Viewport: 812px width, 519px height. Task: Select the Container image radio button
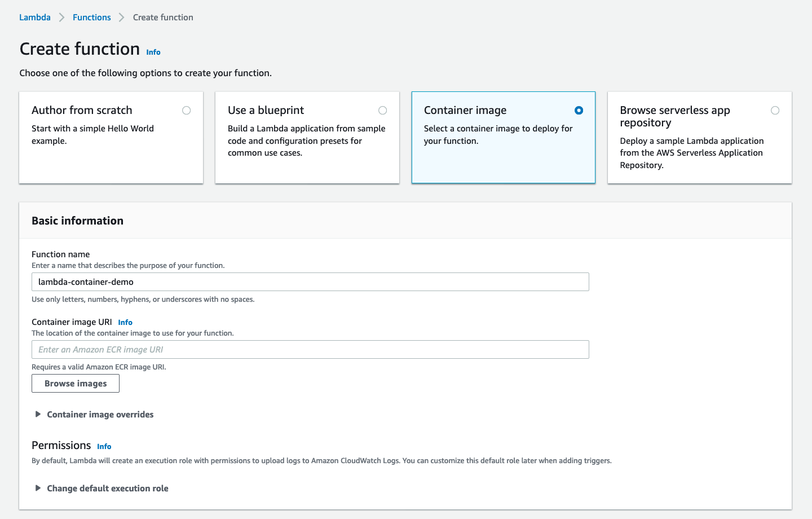[579, 111]
